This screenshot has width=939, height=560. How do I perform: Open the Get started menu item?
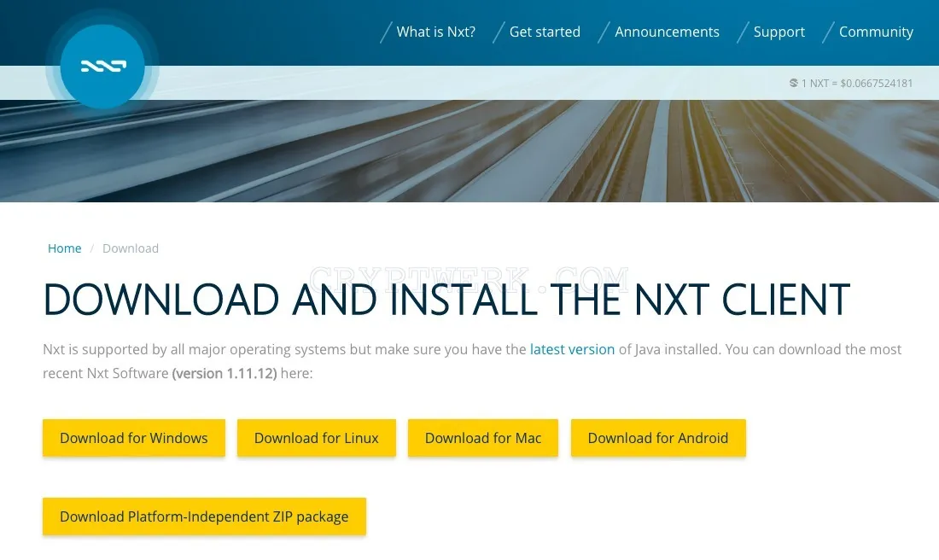pyautogui.click(x=545, y=32)
